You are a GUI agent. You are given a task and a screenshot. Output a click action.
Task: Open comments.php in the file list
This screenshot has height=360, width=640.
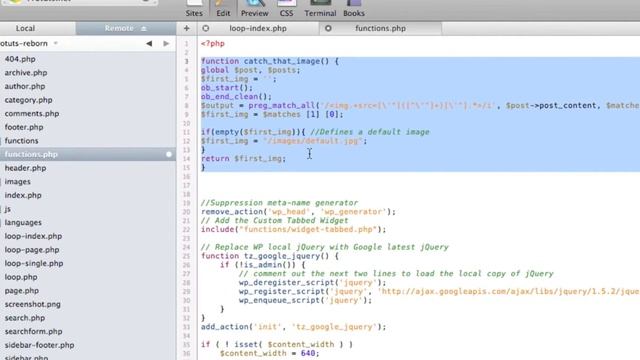(x=32, y=113)
